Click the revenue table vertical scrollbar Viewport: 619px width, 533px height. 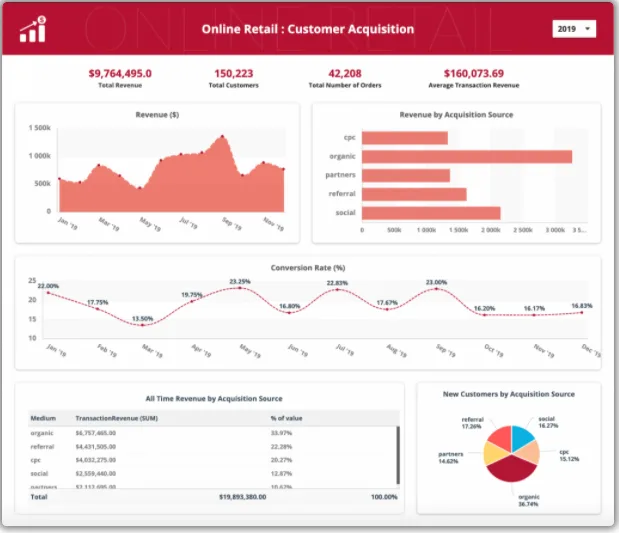(398, 455)
